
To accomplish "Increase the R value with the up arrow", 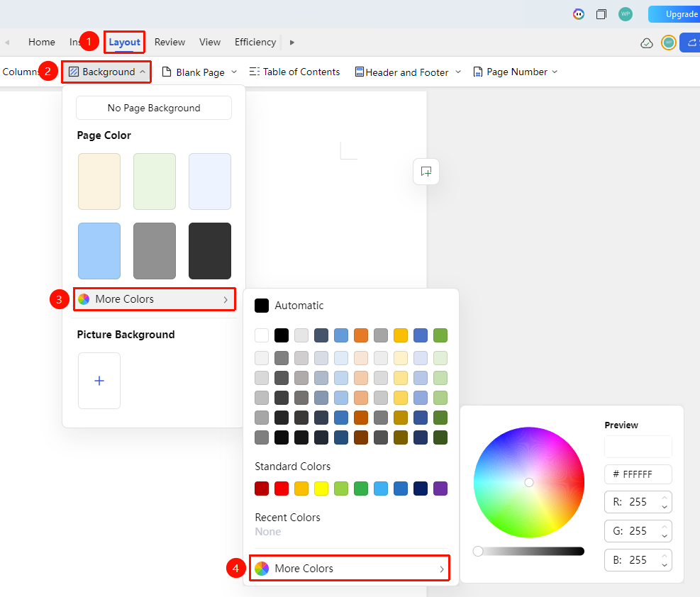I will 665,498.
